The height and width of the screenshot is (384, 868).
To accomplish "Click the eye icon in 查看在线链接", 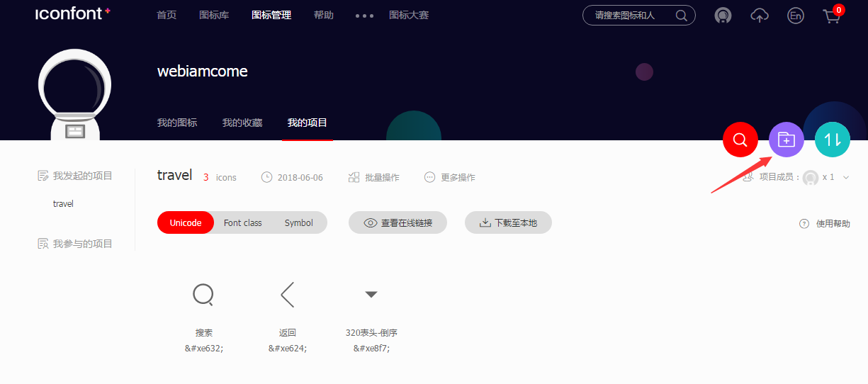I will click(370, 222).
